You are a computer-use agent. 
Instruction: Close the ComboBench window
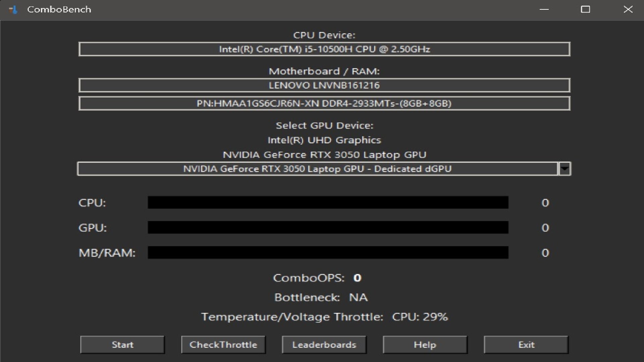[628, 9]
